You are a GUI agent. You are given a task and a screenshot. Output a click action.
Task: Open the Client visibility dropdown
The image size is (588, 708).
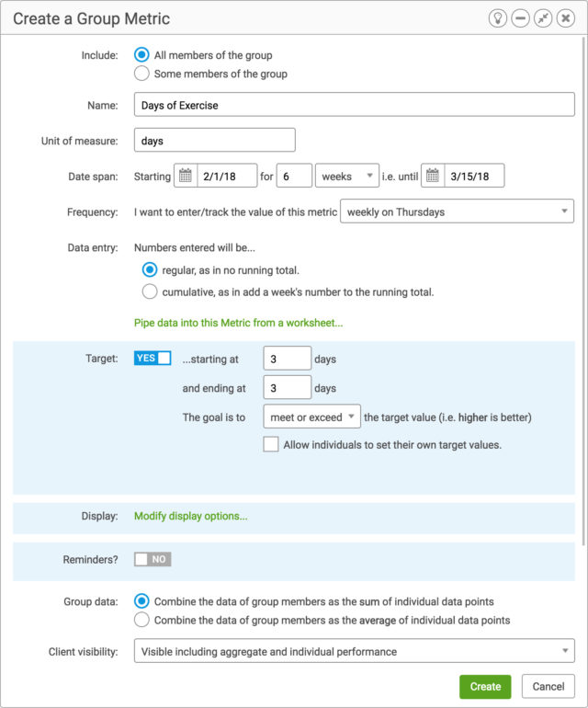pyautogui.click(x=355, y=651)
